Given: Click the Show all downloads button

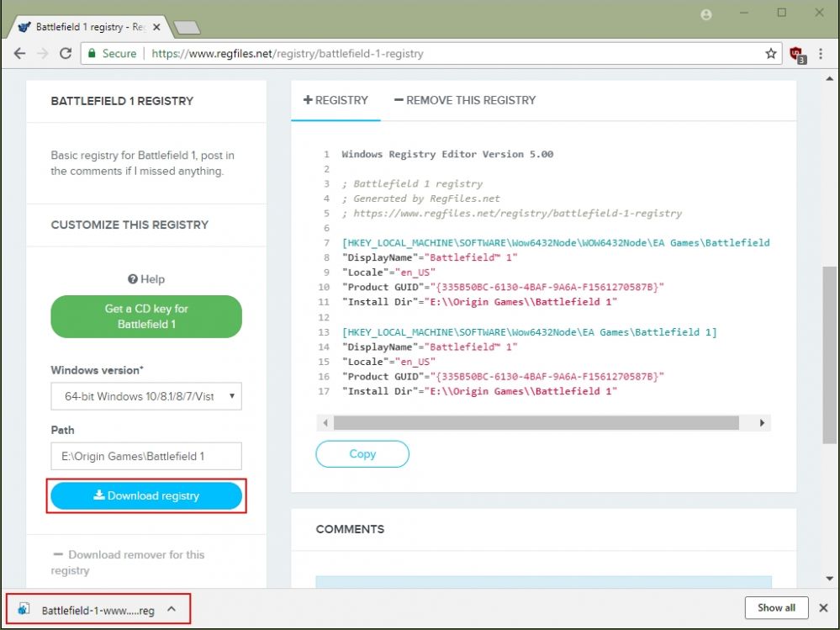Looking at the screenshot, I should [x=776, y=607].
